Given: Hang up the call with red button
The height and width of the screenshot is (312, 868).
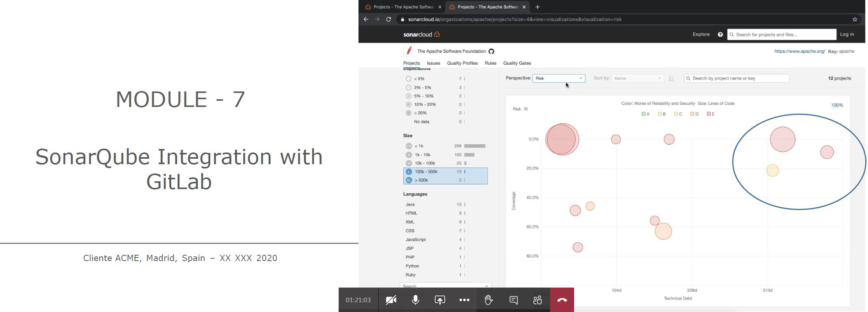Looking at the screenshot, I should click(562, 300).
